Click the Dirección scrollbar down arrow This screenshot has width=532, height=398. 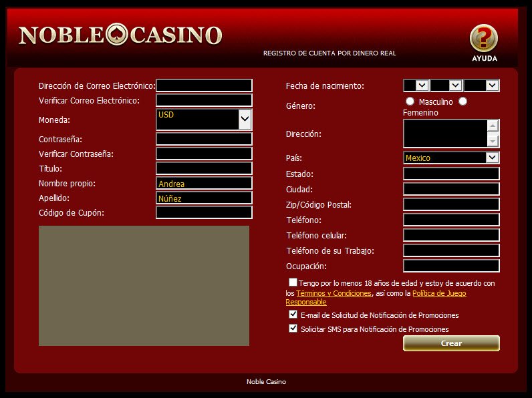(493, 141)
